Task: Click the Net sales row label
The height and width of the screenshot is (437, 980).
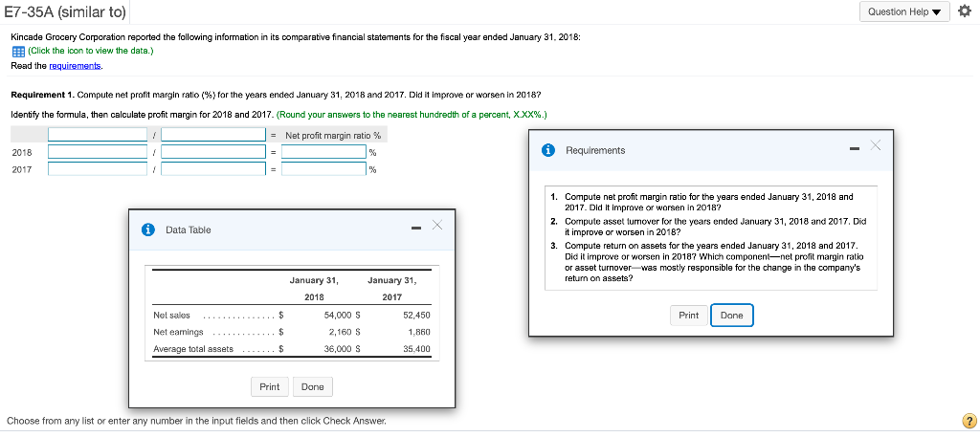Action: pos(172,316)
